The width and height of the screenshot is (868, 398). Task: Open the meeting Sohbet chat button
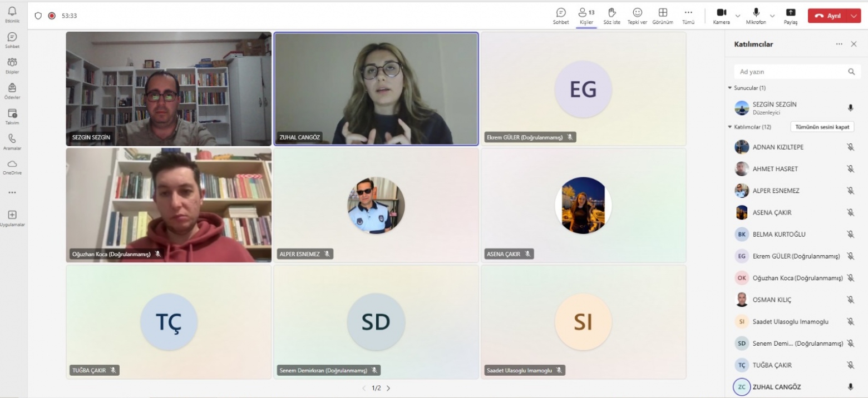pyautogui.click(x=561, y=16)
